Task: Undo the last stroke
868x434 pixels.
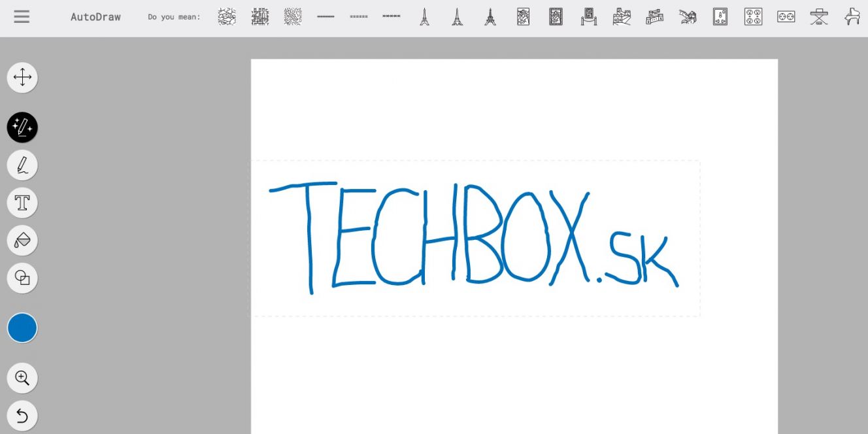Action: [22, 416]
